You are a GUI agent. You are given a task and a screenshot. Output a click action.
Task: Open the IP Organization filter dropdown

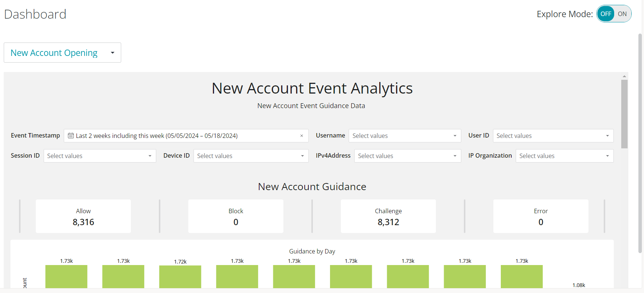tap(565, 156)
